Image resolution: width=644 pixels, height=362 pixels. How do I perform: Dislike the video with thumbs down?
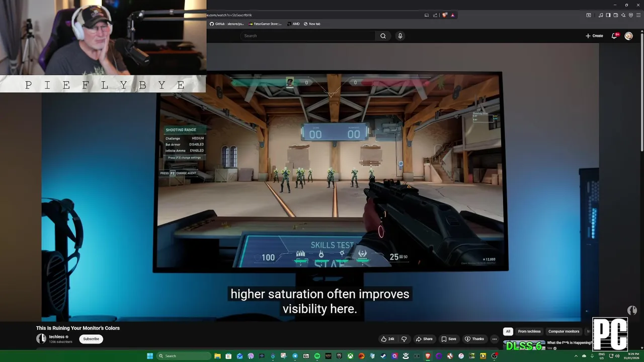point(404,339)
